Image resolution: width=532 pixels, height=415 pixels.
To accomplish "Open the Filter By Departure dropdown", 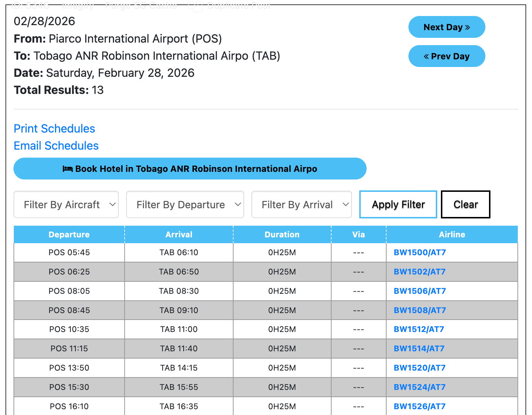I will (185, 205).
